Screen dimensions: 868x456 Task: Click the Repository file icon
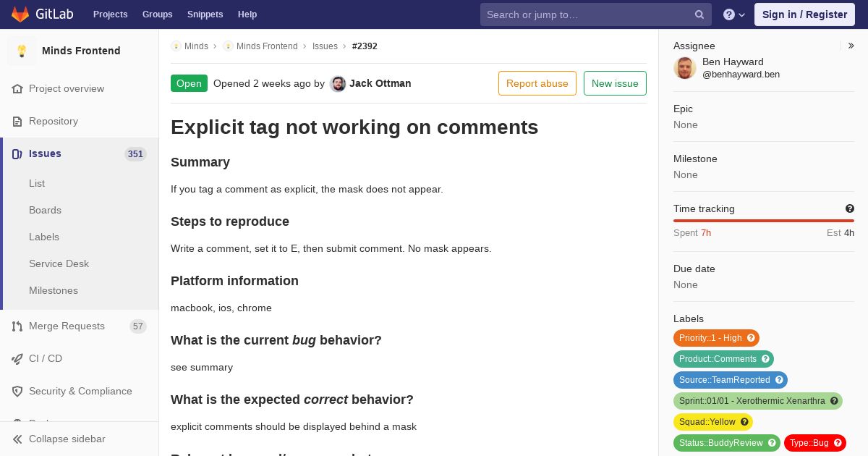[x=17, y=121]
